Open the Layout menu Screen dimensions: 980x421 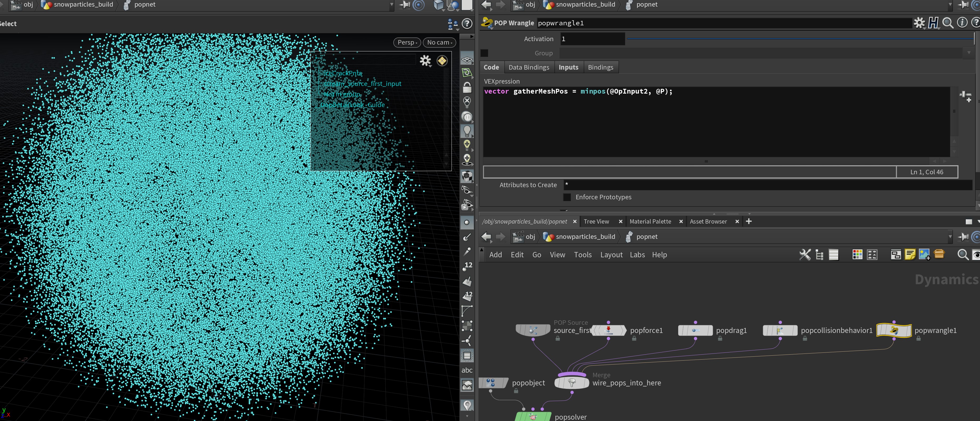(611, 255)
